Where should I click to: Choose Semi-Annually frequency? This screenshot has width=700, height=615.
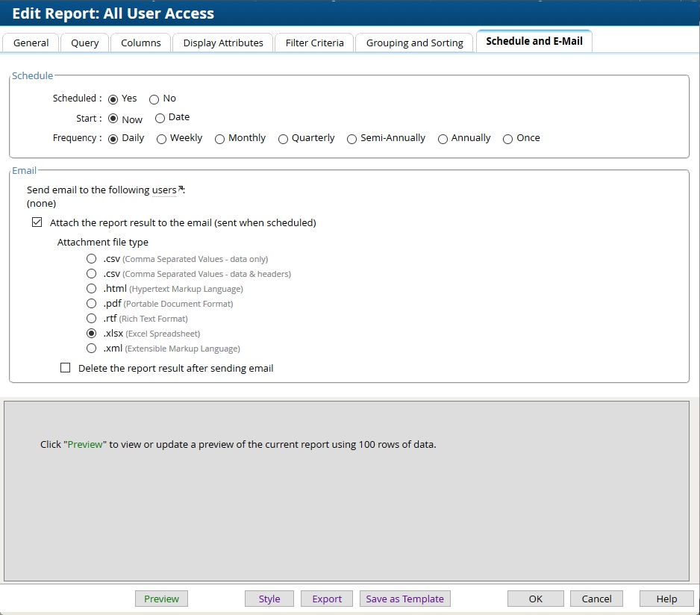pos(351,138)
